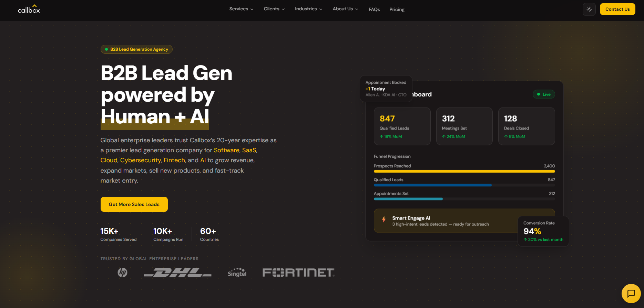The height and width of the screenshot is (308, 644).
Task: Follow the Fintech link
Action: tap(174, 160)
